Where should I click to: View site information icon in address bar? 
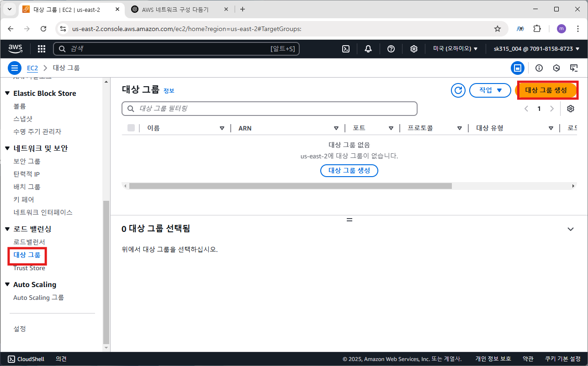click(x=64, y=29)
